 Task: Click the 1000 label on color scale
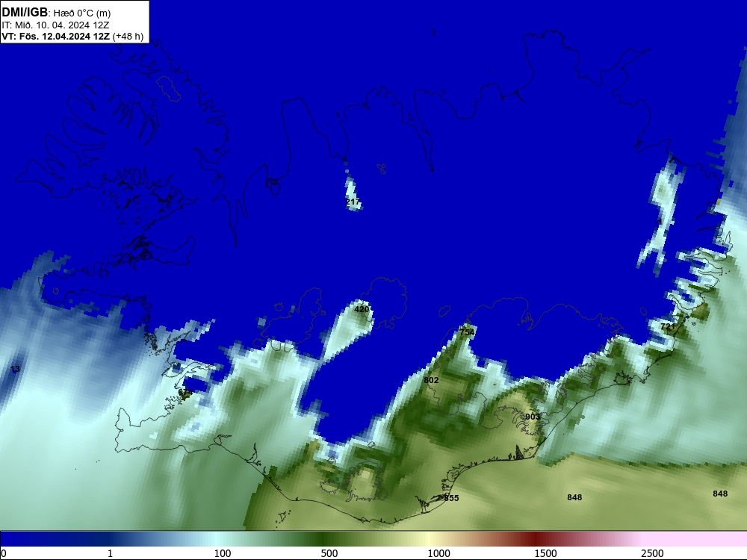(438, 553)
